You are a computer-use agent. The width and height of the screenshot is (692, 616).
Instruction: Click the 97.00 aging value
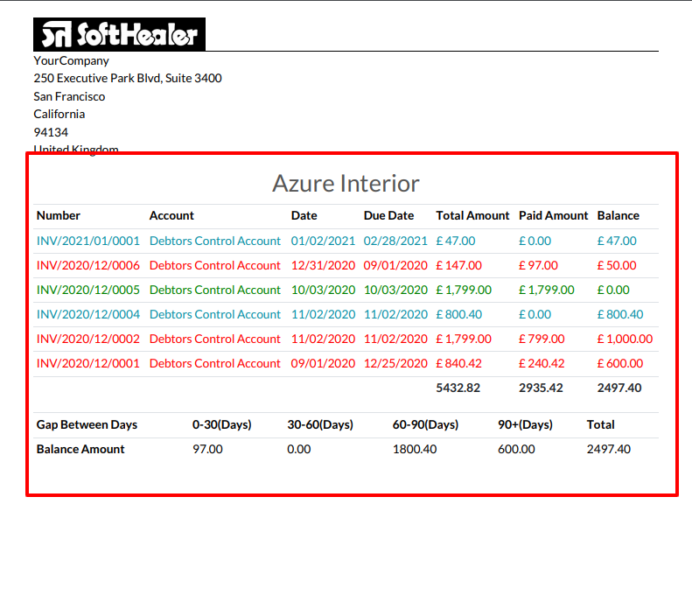click(207, 449)
